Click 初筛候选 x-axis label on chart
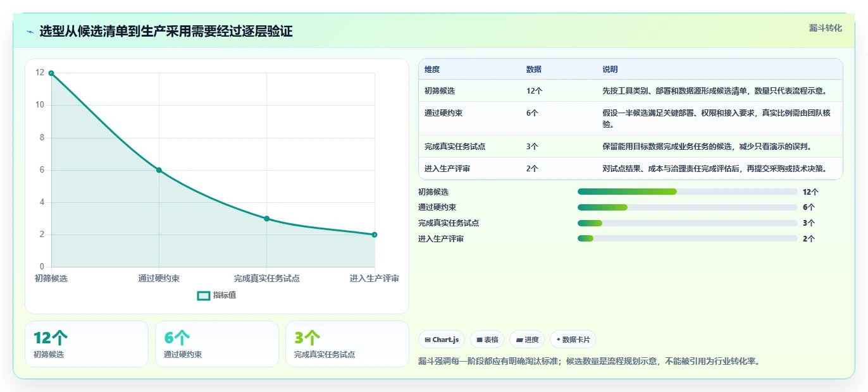 (51, 278)
